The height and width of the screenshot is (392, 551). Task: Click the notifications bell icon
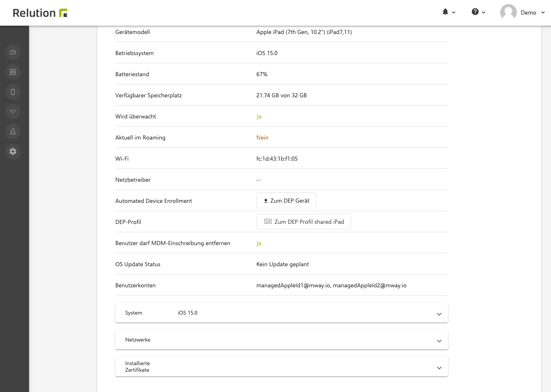click(x=445, y=12)
